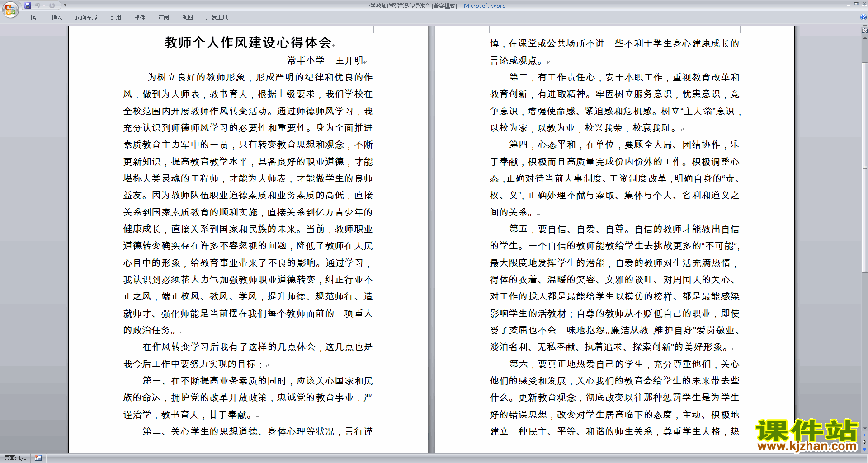Click the vertical scrollbar up arrow
The height and width of the screenshot is (463, 868).
[865, 37]
